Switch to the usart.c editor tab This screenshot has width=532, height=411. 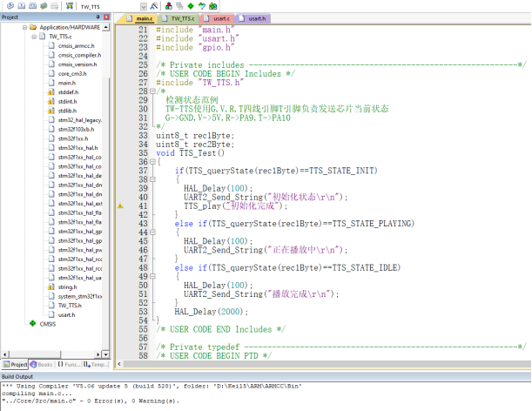pyautogui.click(x=221, y=17)
